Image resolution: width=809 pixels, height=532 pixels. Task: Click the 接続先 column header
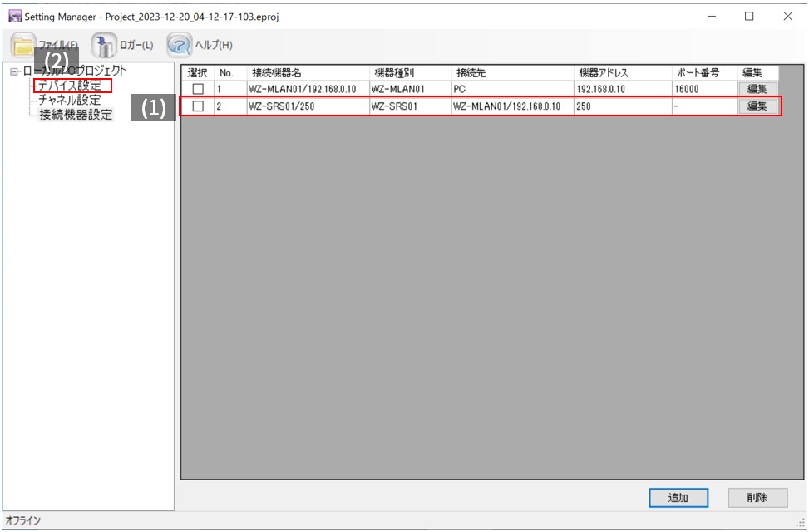point(512,73)
